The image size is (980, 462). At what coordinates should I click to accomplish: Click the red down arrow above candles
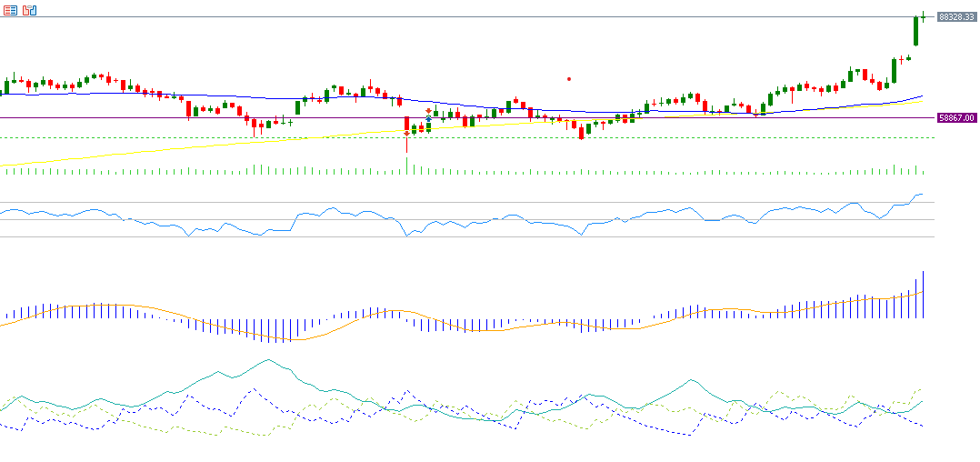tap(428, 111)
